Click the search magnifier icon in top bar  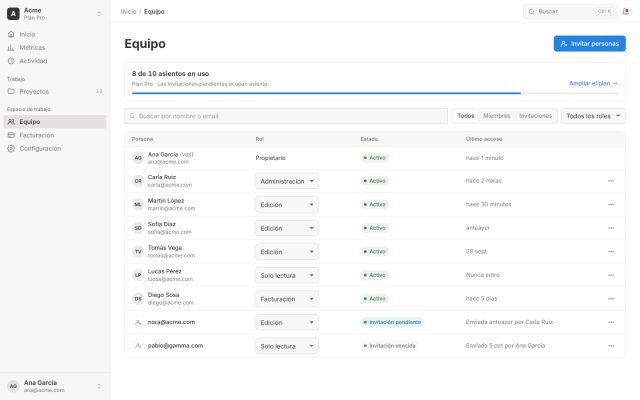tap(531, 11)
